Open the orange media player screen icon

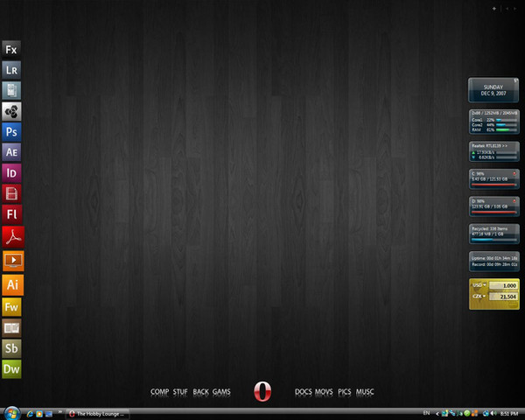[13, 261]
